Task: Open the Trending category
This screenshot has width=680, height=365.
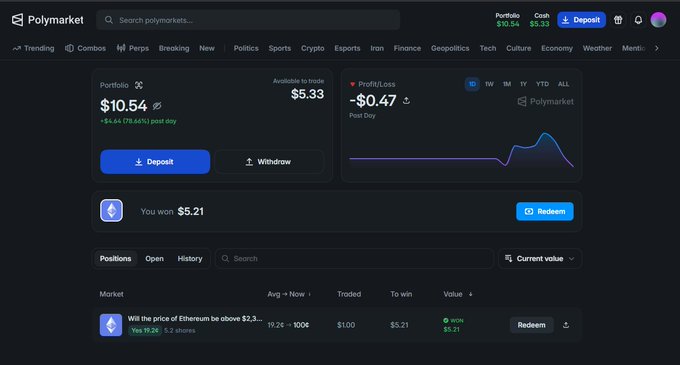Action: pos(33,48)
